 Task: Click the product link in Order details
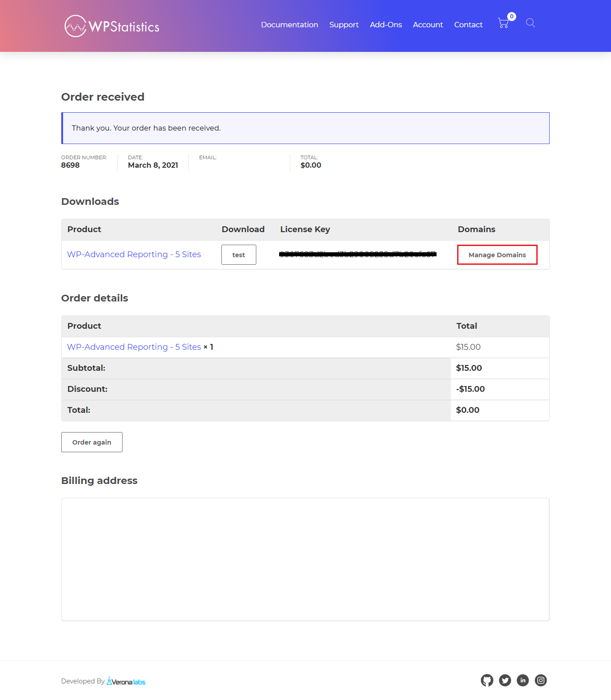(133, 347)
